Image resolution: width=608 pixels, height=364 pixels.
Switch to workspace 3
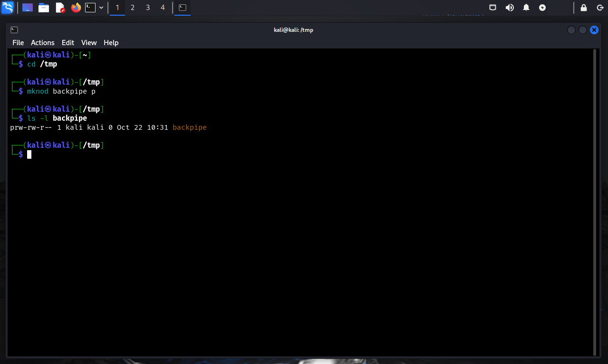click(148, 8)
